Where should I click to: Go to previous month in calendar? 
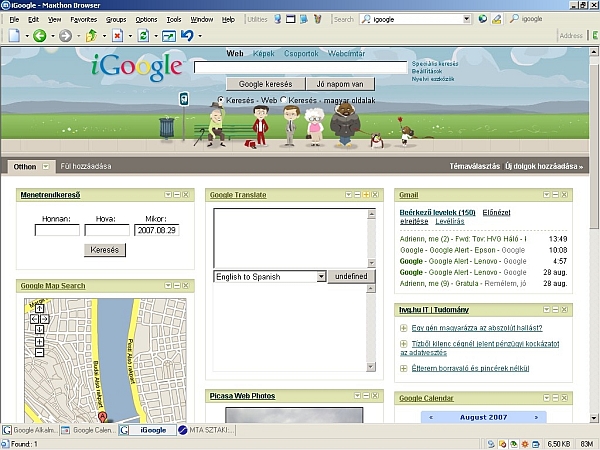(431, 417)
